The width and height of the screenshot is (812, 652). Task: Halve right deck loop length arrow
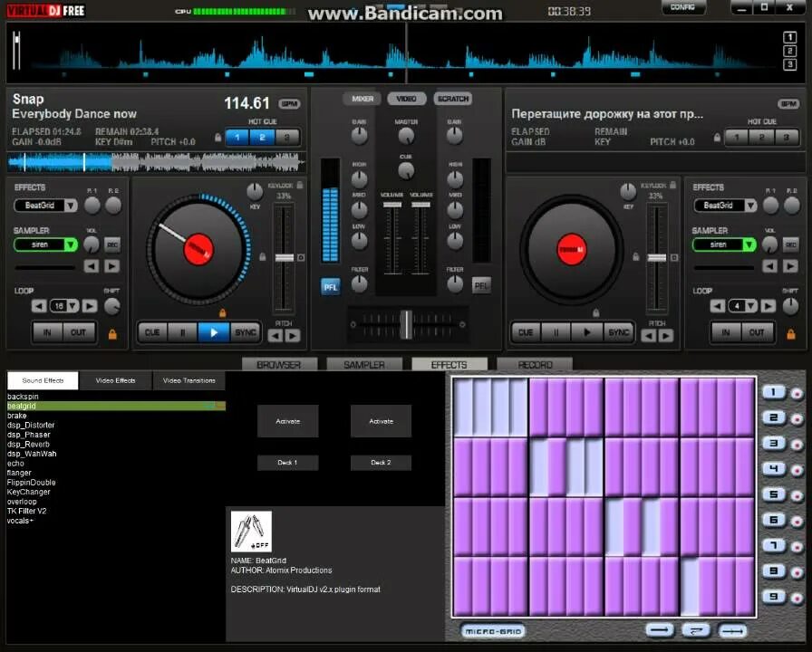[717, 306]
